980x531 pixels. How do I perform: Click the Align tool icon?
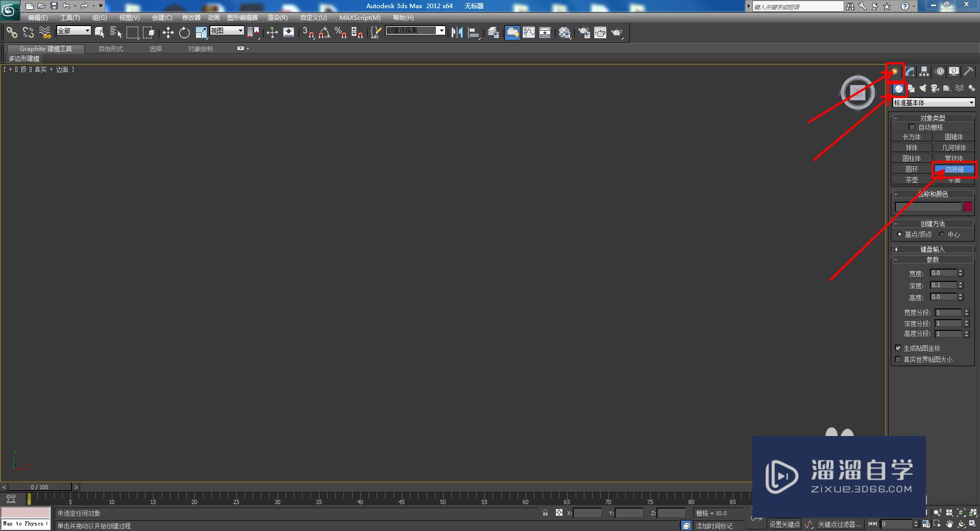(x=474, y=33)
